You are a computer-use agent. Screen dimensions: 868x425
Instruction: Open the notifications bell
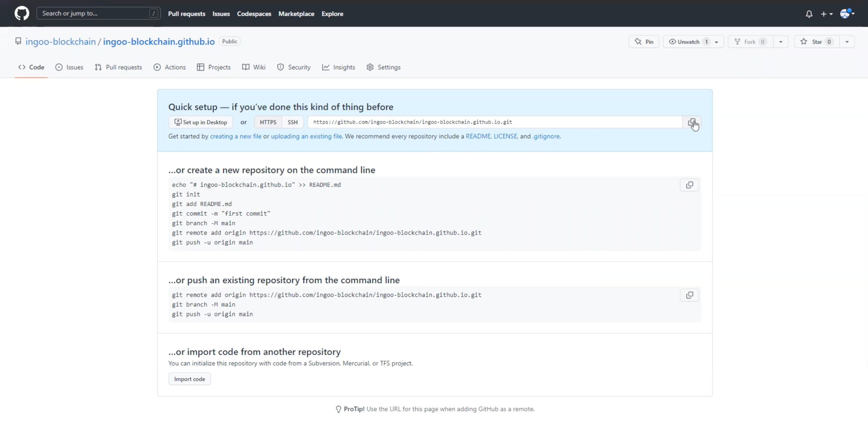pyautogui.click(x=809, y=14)
